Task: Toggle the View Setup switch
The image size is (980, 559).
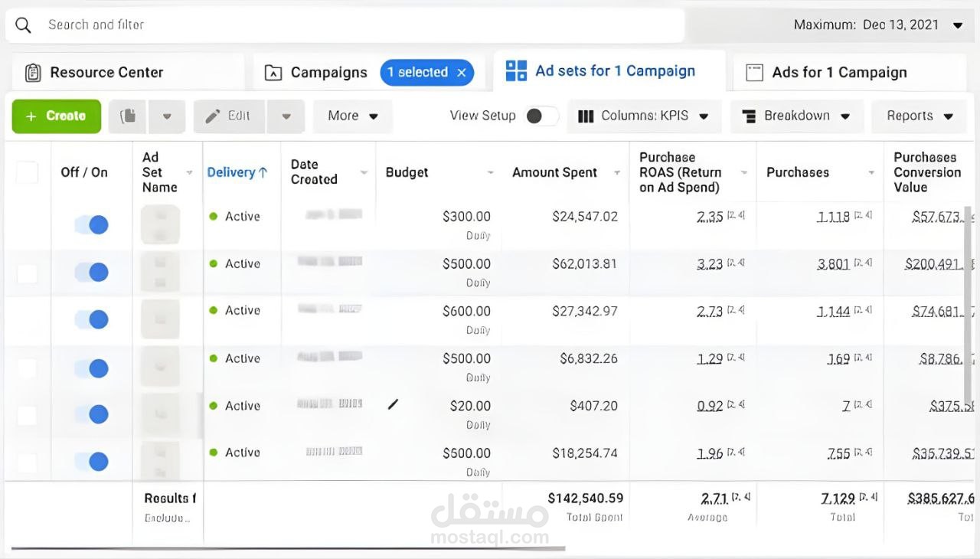Action: point(541,116)
